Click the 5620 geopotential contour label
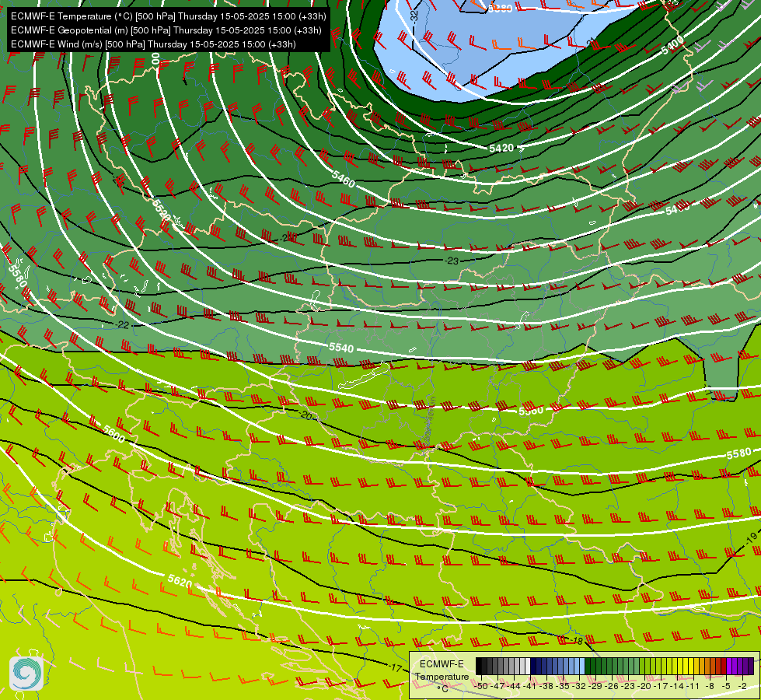 click(180, 580)
